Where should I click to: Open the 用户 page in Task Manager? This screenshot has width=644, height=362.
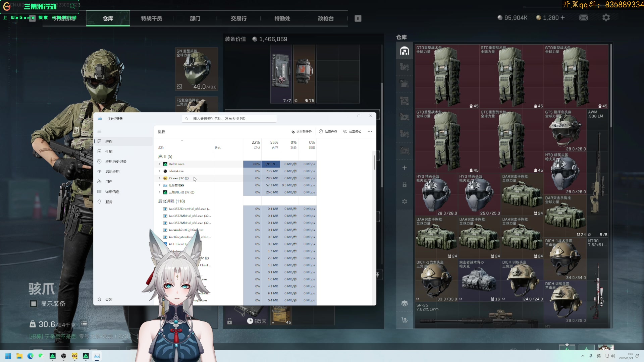click(123, 182)
